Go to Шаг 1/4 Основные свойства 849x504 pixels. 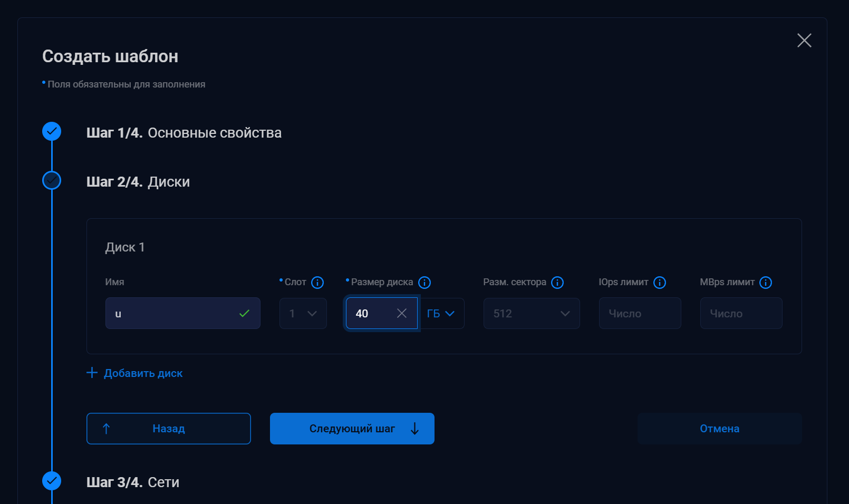click(x=184, y=132)
